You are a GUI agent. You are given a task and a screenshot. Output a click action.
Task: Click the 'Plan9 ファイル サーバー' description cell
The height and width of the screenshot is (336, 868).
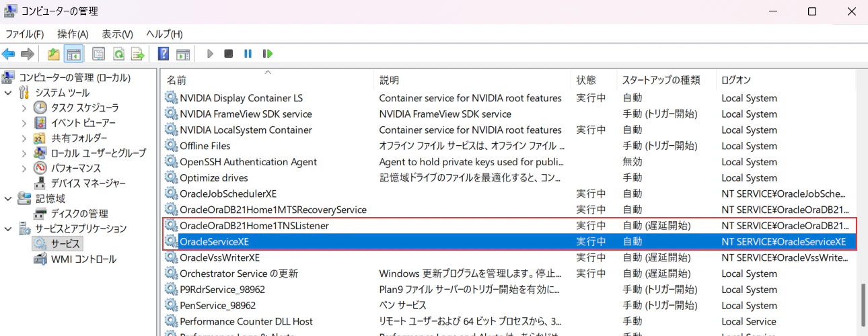470,290
